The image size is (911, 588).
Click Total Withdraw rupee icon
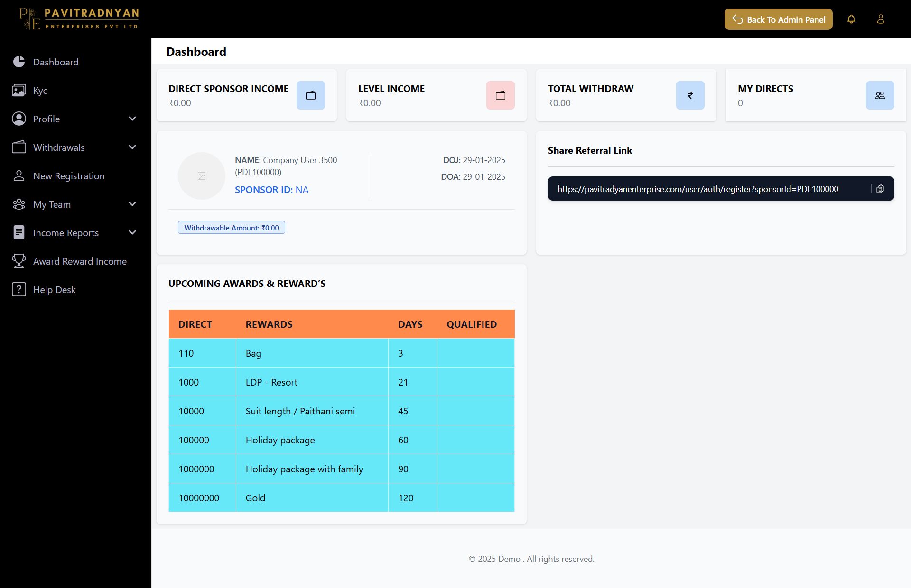690,95
